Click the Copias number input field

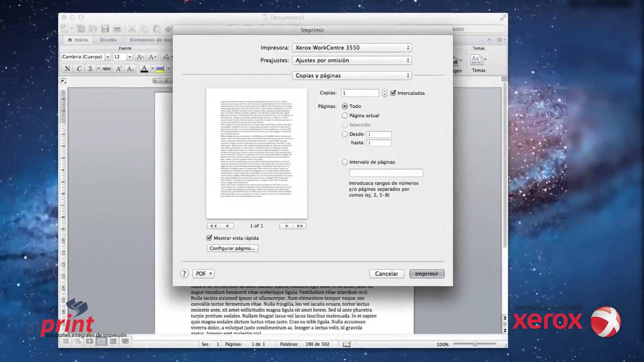click(x=360, y=93)
